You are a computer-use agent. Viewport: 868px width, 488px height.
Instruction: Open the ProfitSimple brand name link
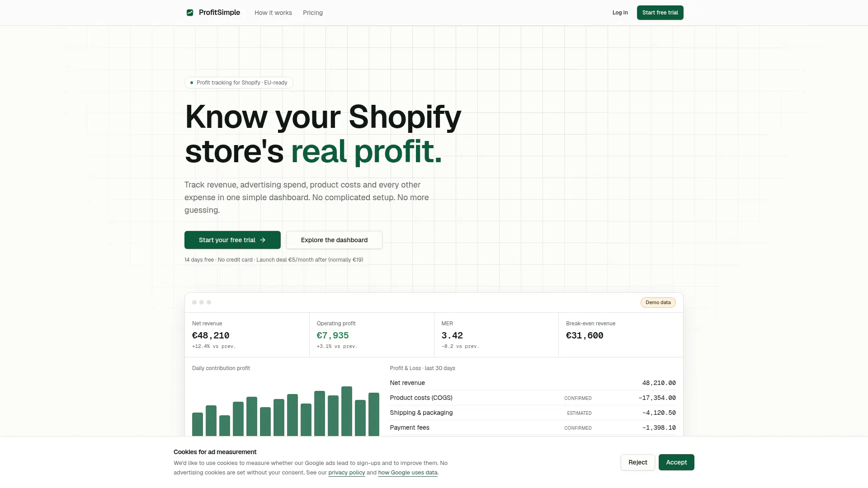(x=219, y=13)
